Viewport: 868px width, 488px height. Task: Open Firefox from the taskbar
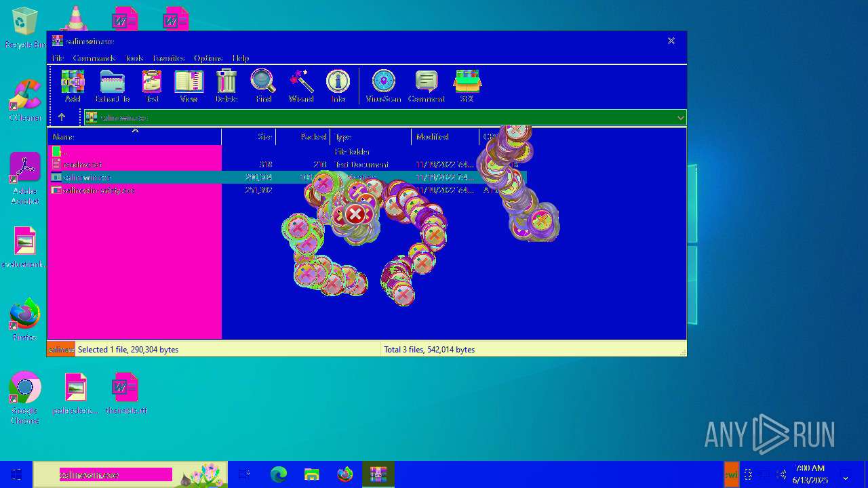pyautogui.click(x=345, y=474)
